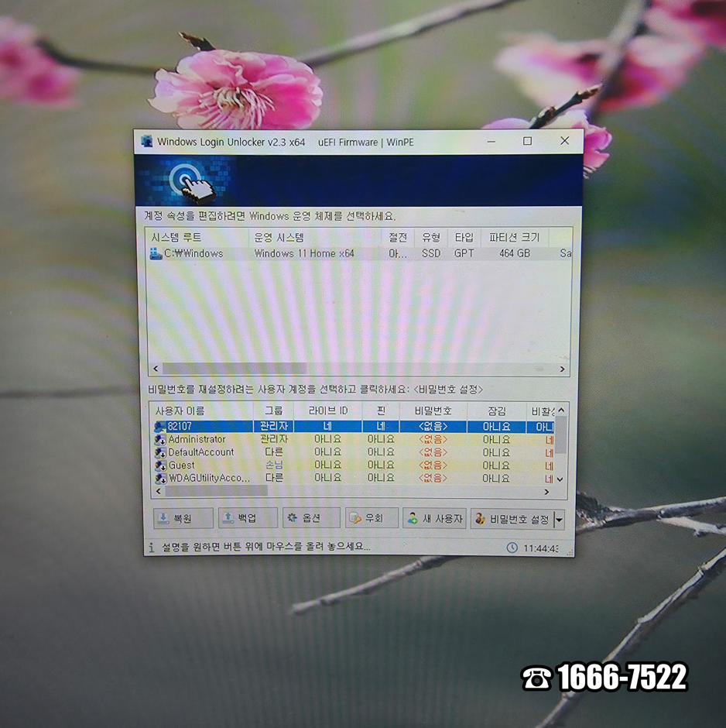This screenshot has height=728, width=726.
Task: Click the 사용자 이름 column header
Action: 202,411
